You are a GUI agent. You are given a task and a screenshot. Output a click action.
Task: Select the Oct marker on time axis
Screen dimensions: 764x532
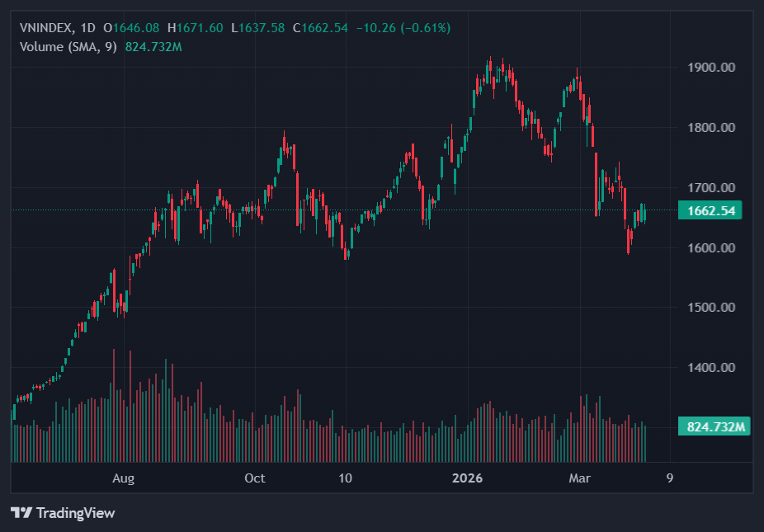(255, 478)
